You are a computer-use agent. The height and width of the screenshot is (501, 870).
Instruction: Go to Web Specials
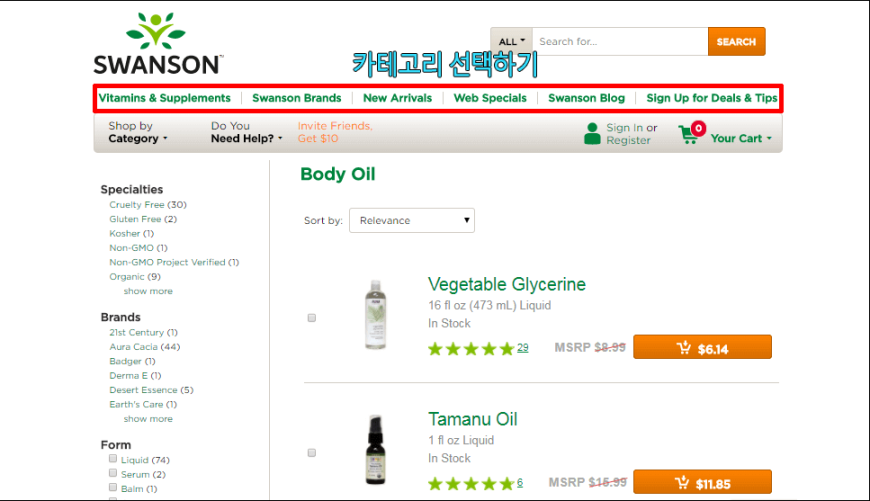click(490, 98)
